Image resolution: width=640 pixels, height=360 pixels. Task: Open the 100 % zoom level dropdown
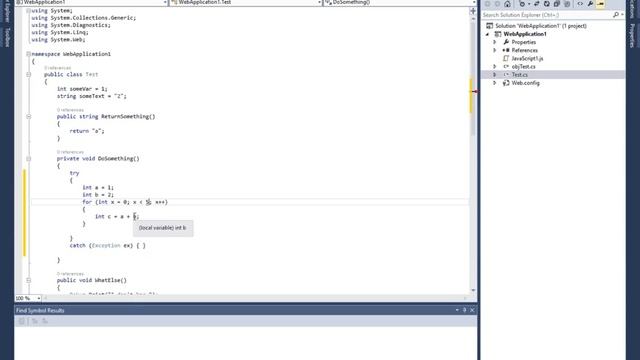(x=38, y=298)
